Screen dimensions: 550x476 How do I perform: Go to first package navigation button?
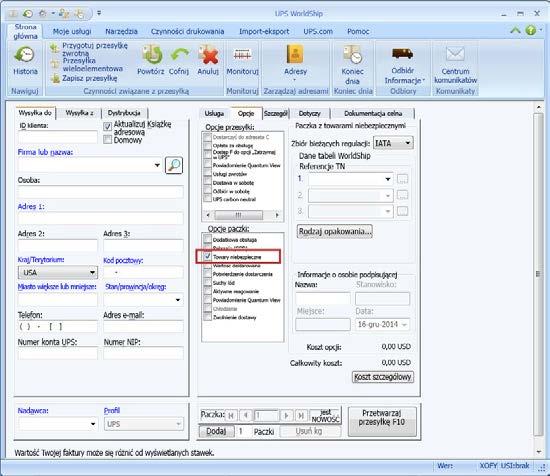pos(231,416)
